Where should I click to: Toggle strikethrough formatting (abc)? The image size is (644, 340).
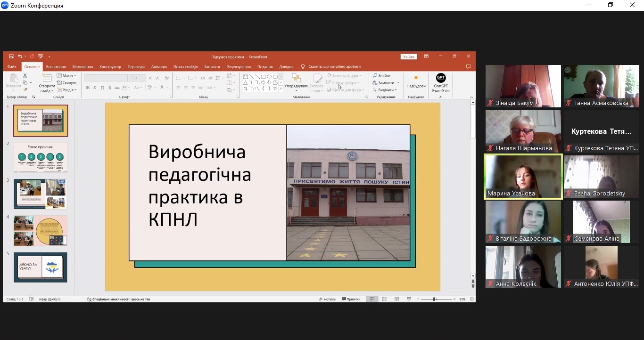[x=117, y=88]
